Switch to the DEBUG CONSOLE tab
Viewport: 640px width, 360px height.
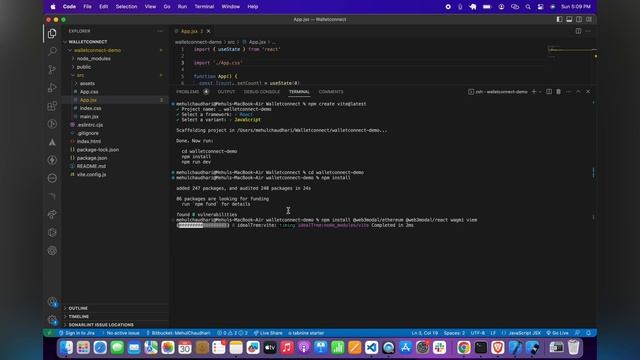(x=262, y=92)
